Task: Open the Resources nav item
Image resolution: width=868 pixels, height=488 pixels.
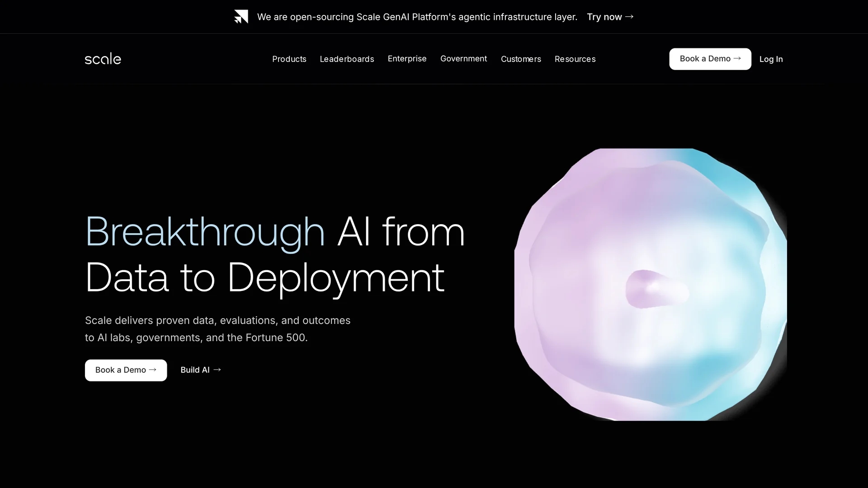Action: tap(575, 59)
